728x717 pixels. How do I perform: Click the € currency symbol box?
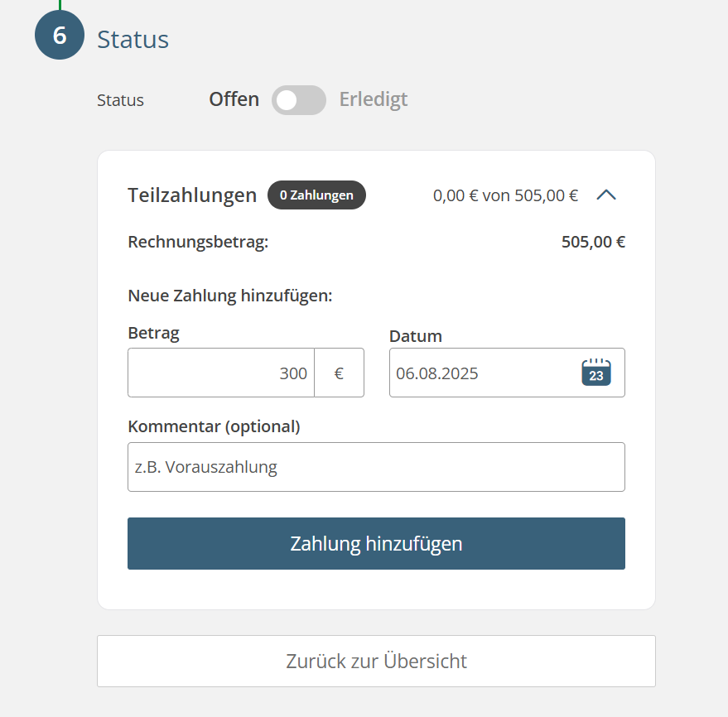339,373
